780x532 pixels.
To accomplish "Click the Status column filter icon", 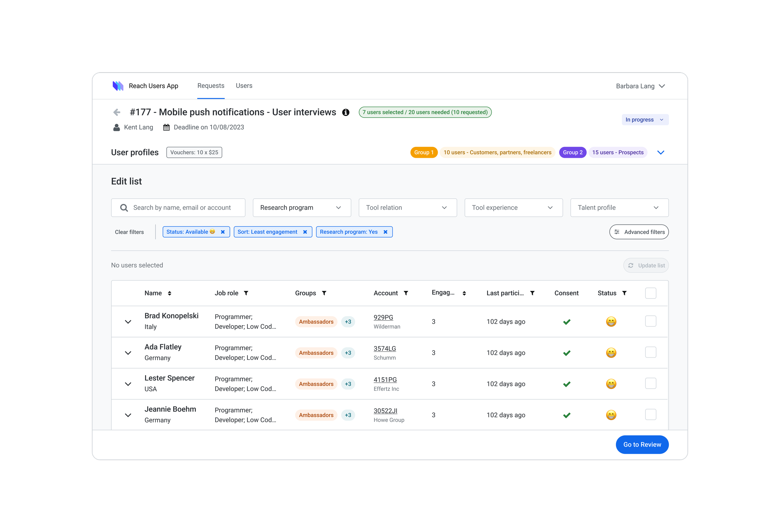I will [x=624, y=293].
